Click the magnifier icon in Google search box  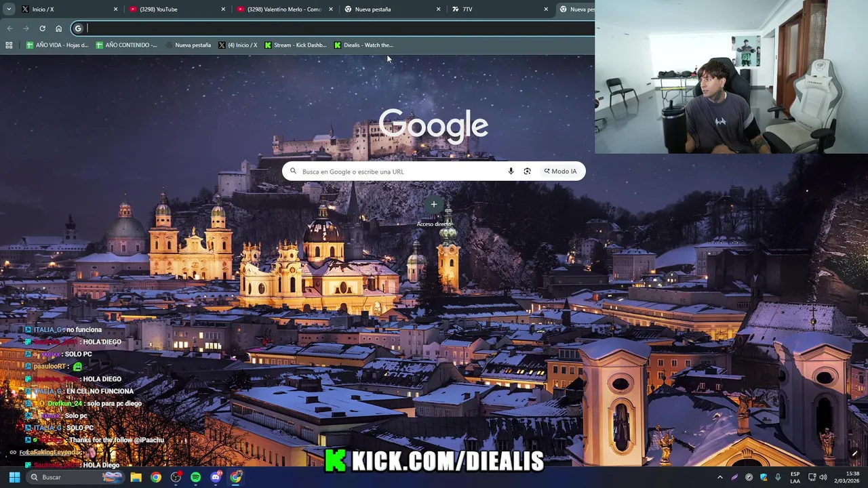point(293,171)
